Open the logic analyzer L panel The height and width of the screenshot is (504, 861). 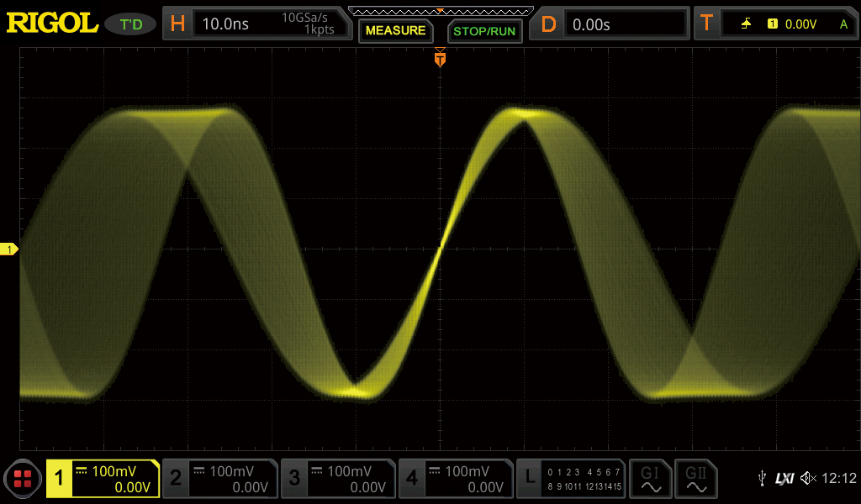(x=571, y=479)
